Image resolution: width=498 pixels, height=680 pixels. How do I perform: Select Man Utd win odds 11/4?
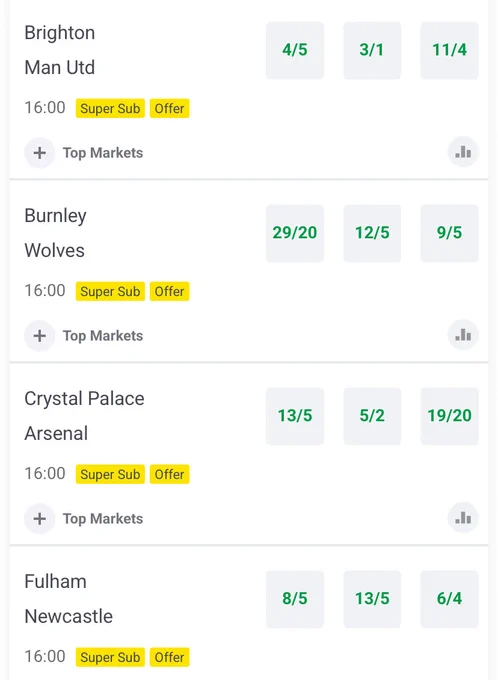click(x=449, y=50)
